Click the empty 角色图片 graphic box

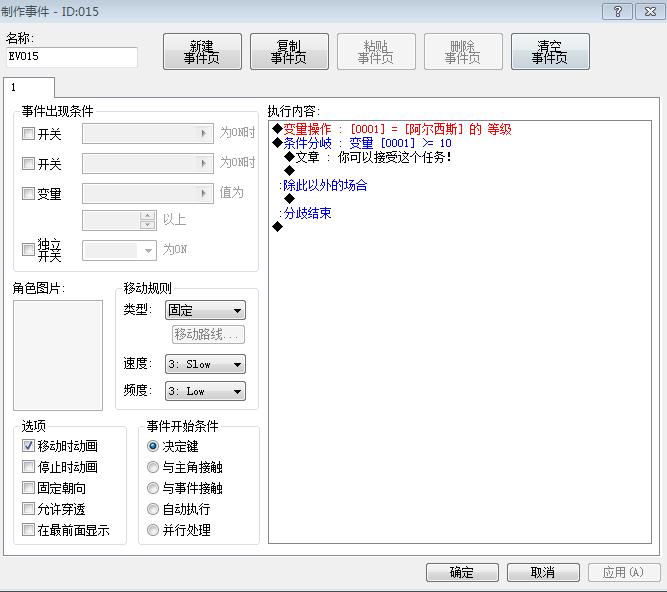58,355
